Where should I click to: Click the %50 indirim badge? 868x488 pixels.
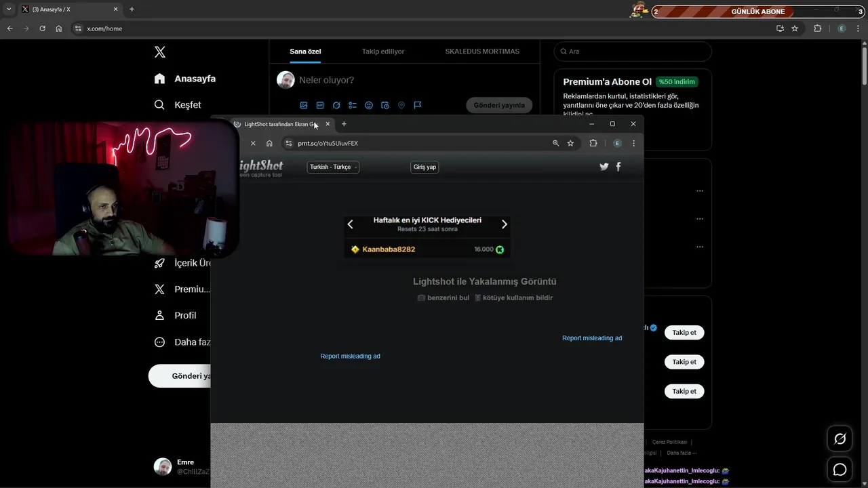click(677, 82)
